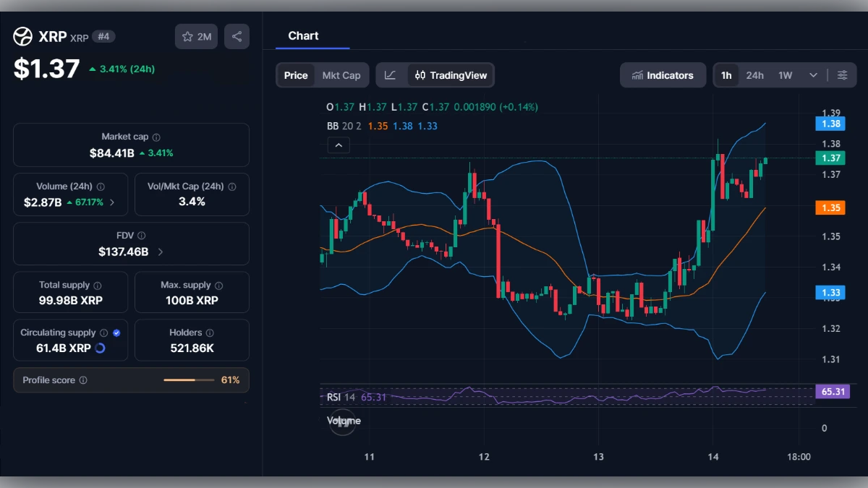Open chart settings via the sliders icon
This screenshot has width=868, height=488.
842,74
